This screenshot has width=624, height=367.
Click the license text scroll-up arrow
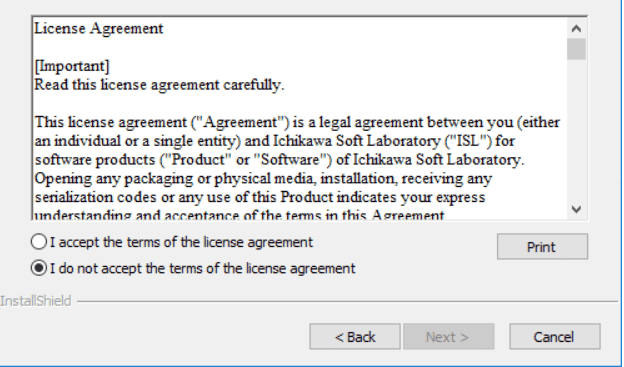pos(576,28)
